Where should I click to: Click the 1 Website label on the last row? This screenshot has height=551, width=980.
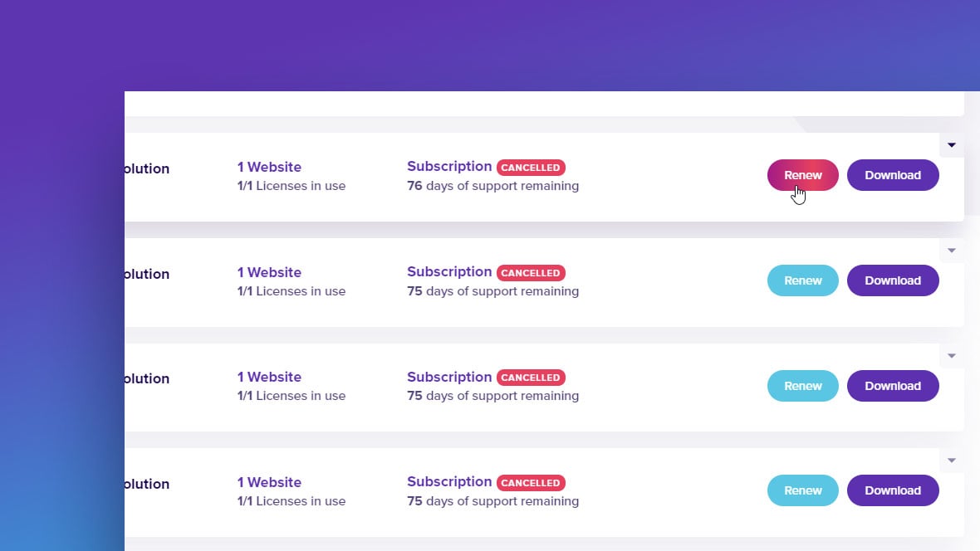(x=269, y=482)
